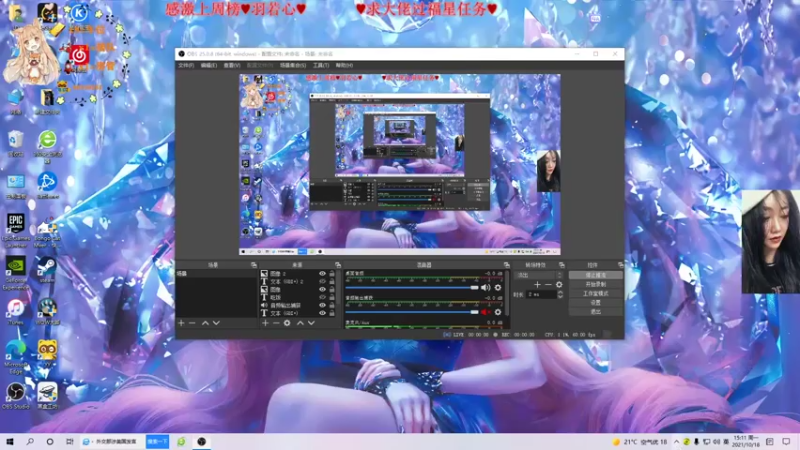Mute desktop audio speaker icon
The height and width of the screenshot is (450, 800).
(485, 288)
